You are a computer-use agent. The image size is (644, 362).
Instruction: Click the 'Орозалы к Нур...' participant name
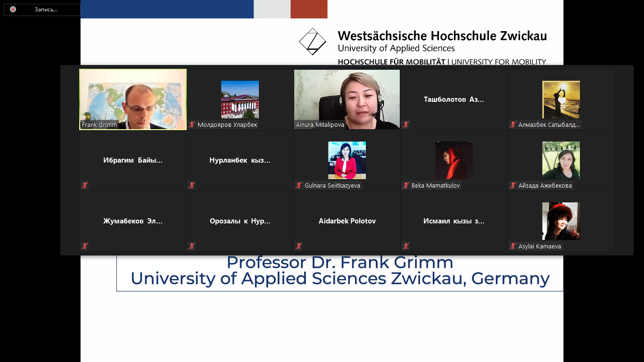coord(240,221)
